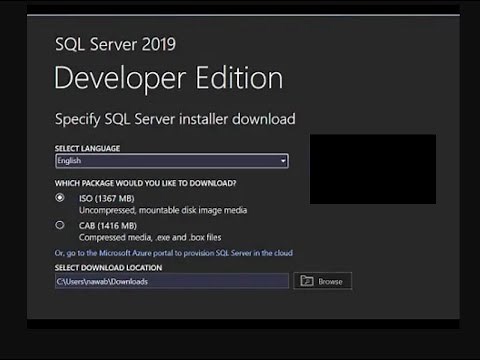
Task: Click 'Compressed media, .exe and .box files' text
Action: click(x=150, y=237)
